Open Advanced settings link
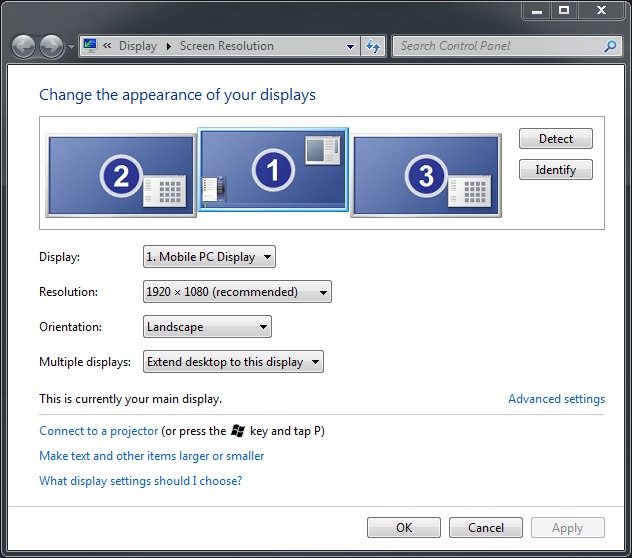 coord(556,399)
